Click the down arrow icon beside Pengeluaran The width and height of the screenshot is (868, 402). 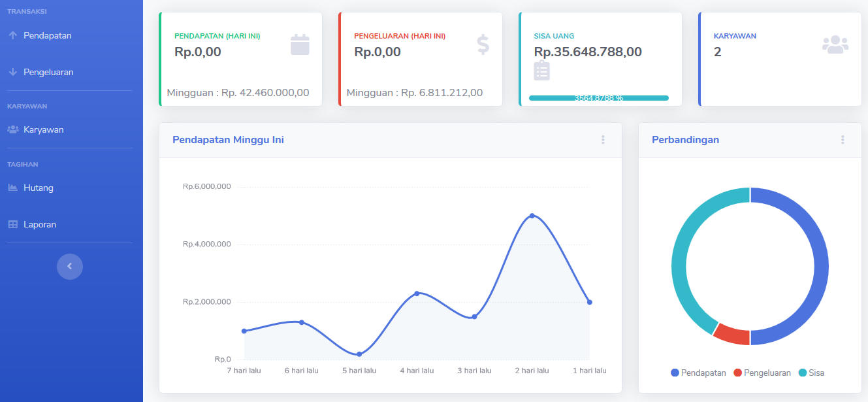pyautogui.click(x=12, y=72)
